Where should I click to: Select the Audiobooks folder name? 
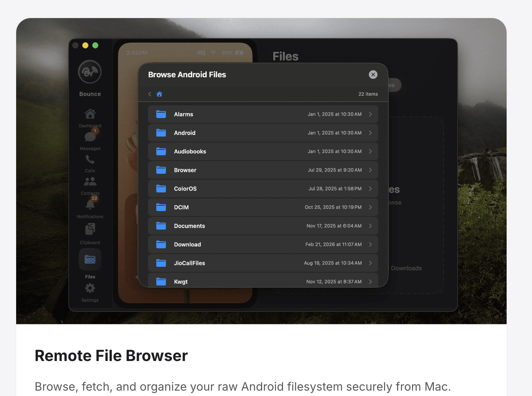pyautogui.click(x=190, y=151)
